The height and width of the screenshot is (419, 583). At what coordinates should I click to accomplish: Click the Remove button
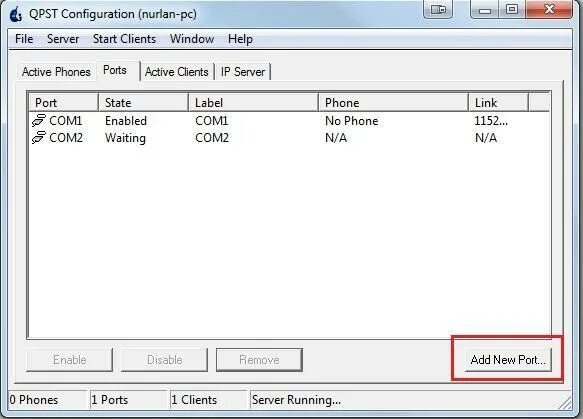[259, 360]
